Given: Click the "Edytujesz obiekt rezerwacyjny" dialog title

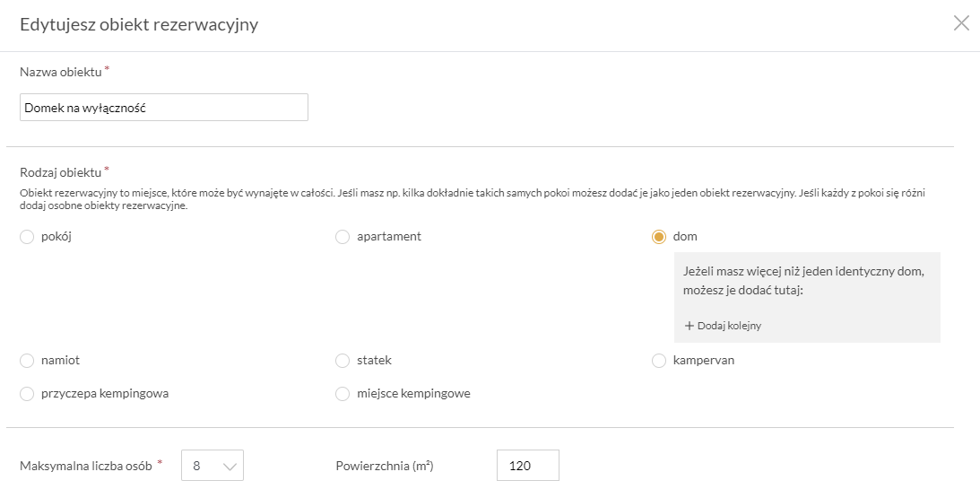Looking at the screenshot, I should (x=139, y=24).
